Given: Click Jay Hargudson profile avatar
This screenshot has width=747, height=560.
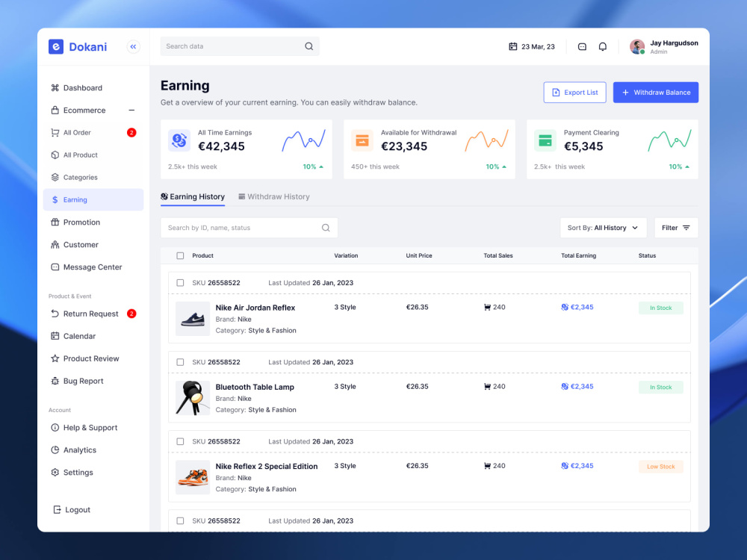Looking at the screenshot, I should coord(637,46).
